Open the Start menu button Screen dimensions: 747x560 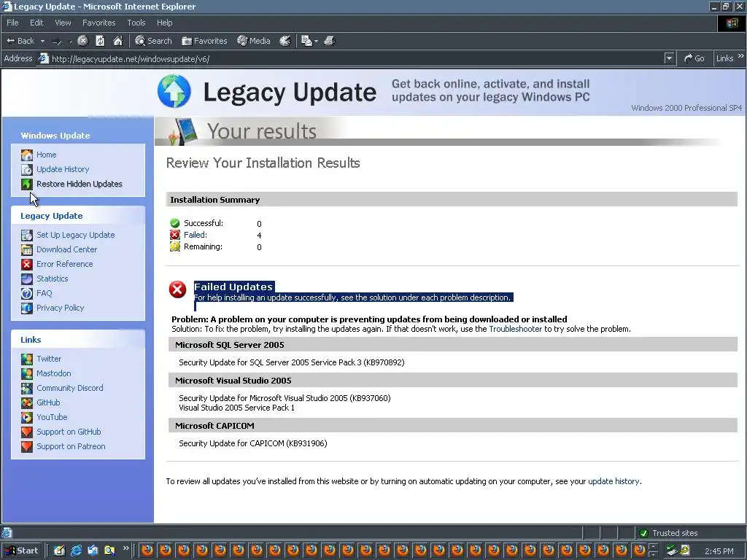(x=22, y=551)
